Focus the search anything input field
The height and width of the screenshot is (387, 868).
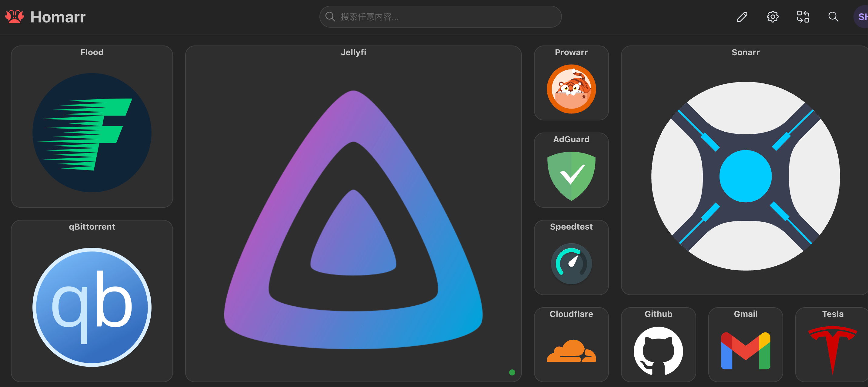[440, 16]
